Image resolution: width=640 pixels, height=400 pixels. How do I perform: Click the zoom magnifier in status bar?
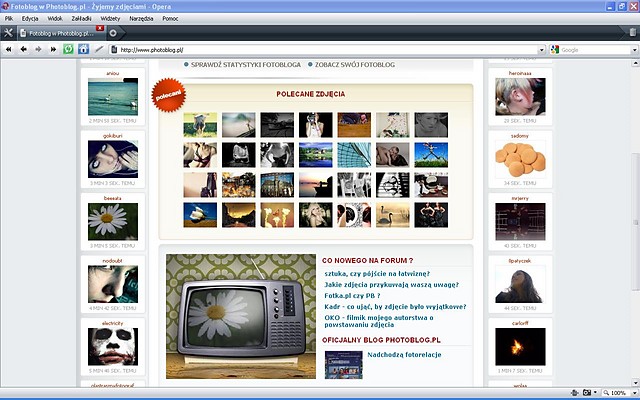606,393
